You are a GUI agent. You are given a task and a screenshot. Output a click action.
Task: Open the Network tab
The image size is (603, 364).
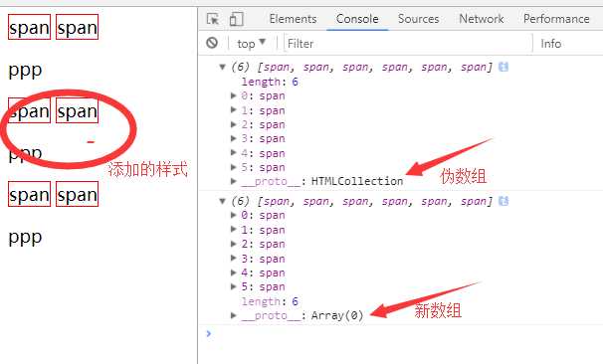pos(482,19)
